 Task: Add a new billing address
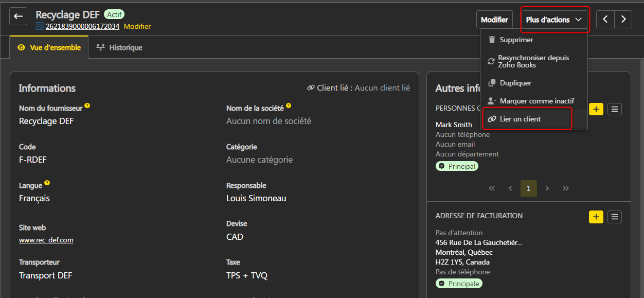coord(596,217)
